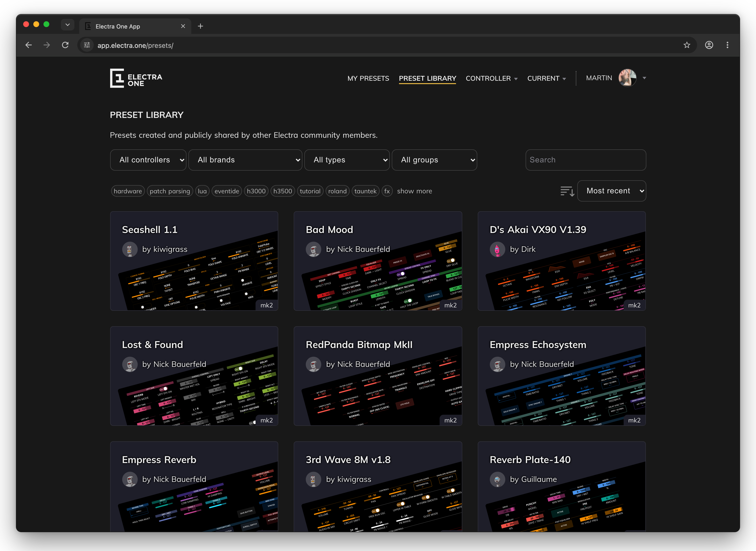
Task: Filter by the hardware tag
Action: [x=128, y=191]
